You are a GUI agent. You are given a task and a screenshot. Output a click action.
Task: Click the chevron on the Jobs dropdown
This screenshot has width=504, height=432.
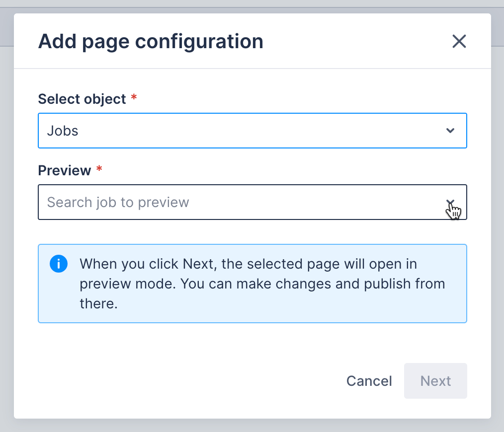[450, 131]
